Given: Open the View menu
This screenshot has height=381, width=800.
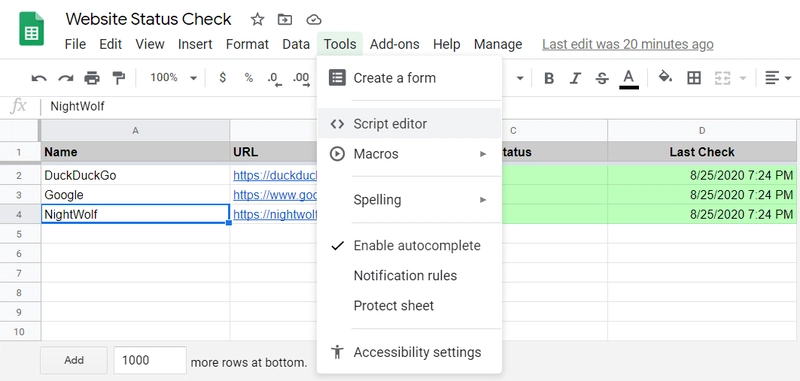Looking at the screenshot, I should coord(149,44).
